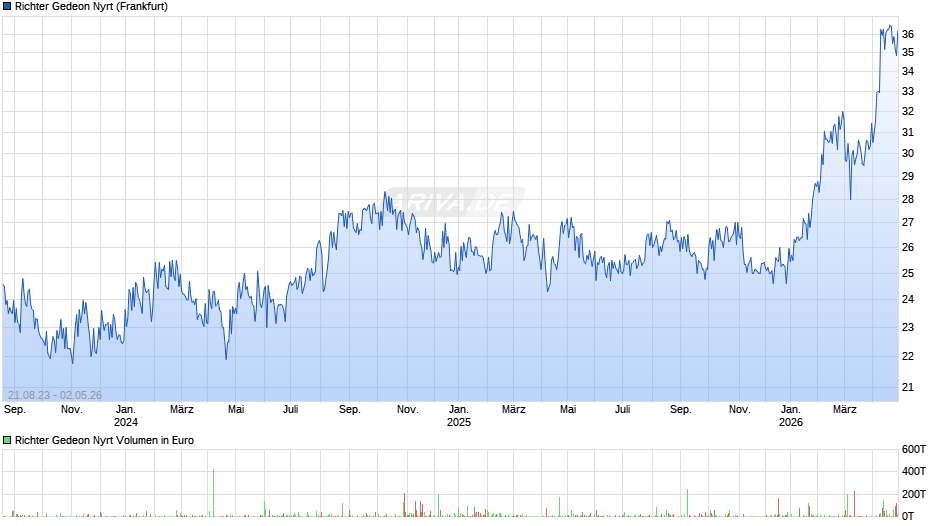Click the first 'Sep.' label at the axis start

coord(14,409)
